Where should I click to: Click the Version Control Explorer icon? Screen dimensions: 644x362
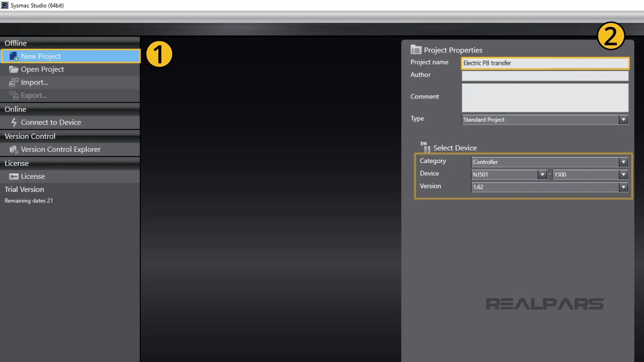13,149
